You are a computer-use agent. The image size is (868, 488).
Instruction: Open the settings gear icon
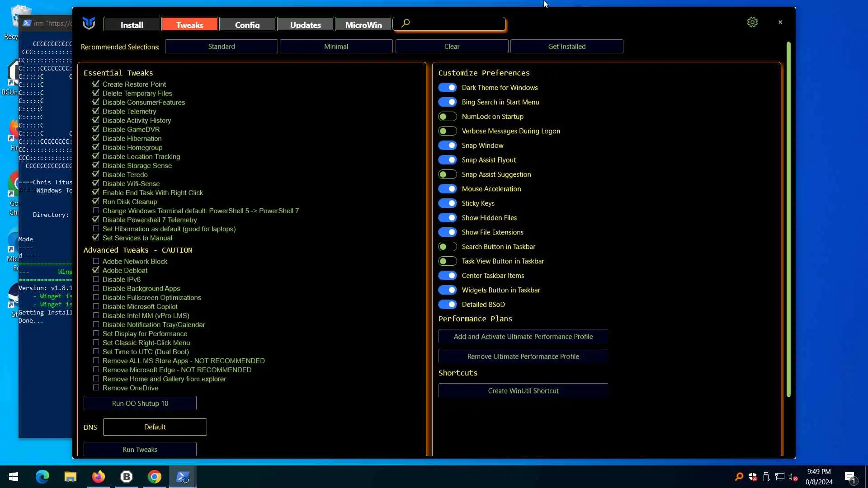(x=752, y=22)
